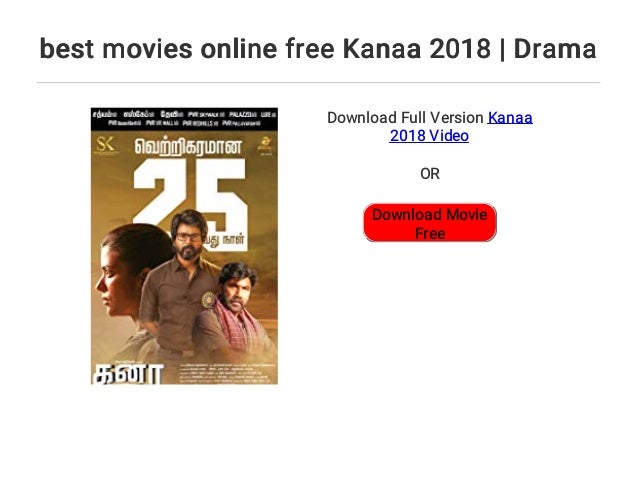This screenshot has height=479, width=638.
Task: Click the Tamil 'day' text beside the 25
Action: 225,239
